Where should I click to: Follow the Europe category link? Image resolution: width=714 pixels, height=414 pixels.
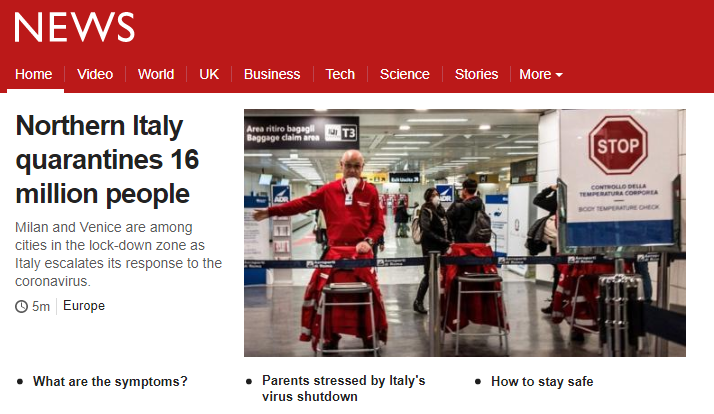point(84,306)
